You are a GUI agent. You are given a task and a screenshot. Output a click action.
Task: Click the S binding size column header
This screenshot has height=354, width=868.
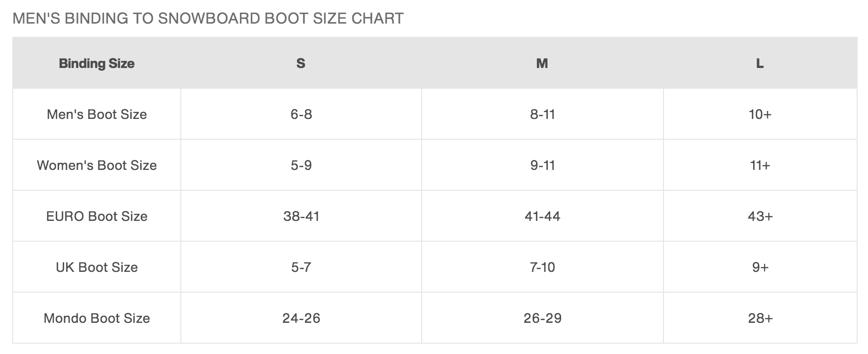point(301,63)
